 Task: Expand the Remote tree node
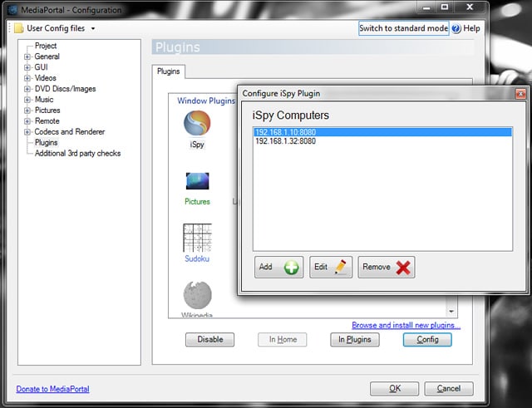point(27,121)
